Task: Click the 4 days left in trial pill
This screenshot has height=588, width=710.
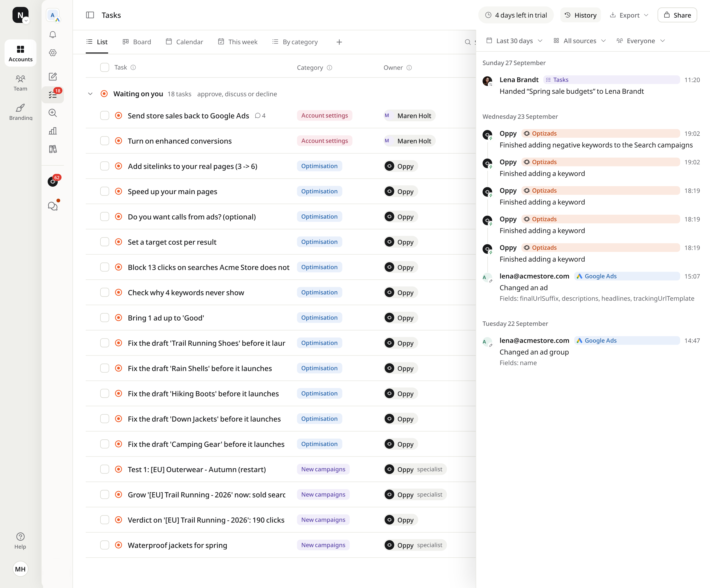Action: (x=516, y=15)
